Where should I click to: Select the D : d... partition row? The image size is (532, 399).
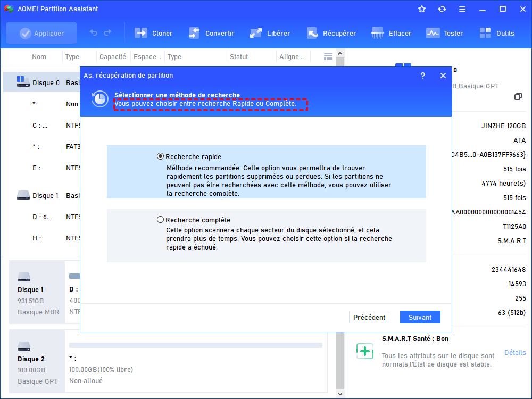pos(41,217)
